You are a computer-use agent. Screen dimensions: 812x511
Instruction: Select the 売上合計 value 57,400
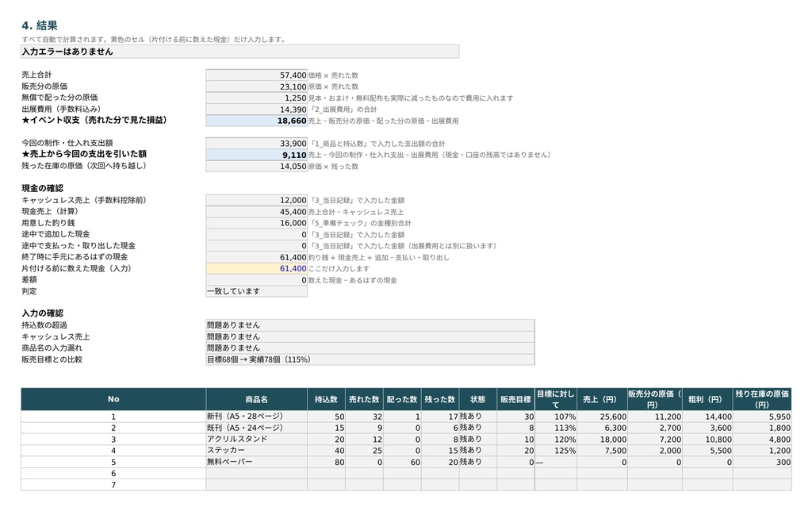coord(256,75)
